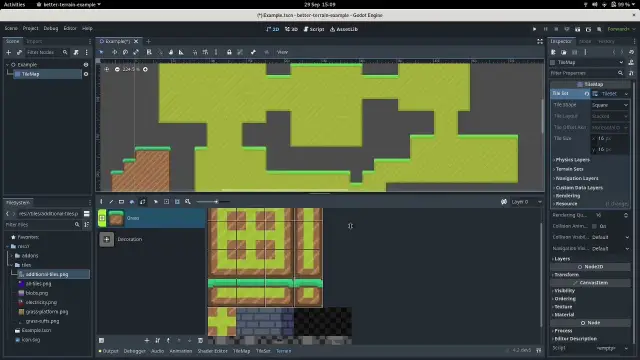The width and height of the screenshot is (640, 360).
Task: Select the viewport Select Mode tool
Action: pos(101,52)
